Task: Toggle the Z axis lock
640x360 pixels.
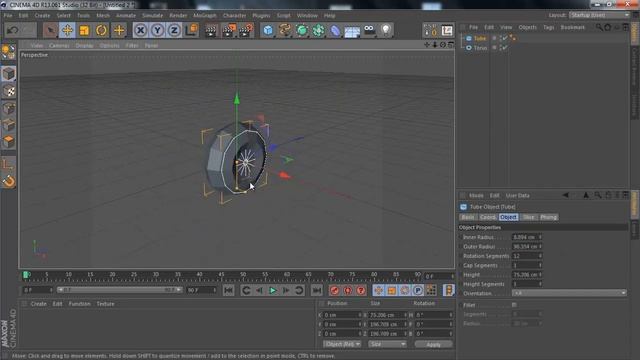Action: click(x=174, y=30)
